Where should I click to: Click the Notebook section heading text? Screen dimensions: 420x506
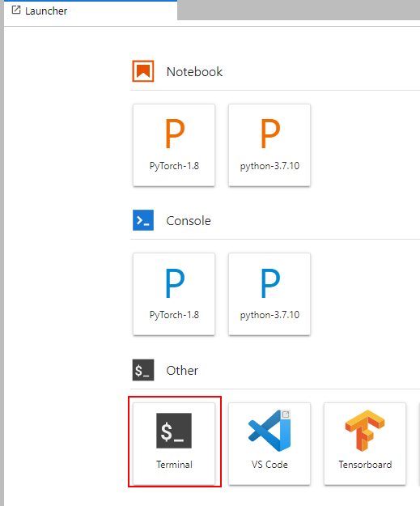194,71
